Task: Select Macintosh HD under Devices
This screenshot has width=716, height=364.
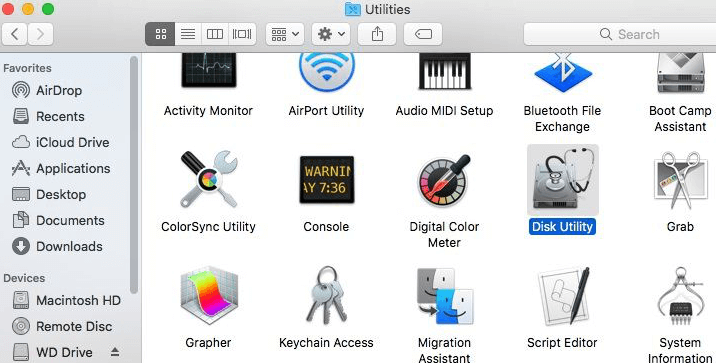Action: (66, 301)
